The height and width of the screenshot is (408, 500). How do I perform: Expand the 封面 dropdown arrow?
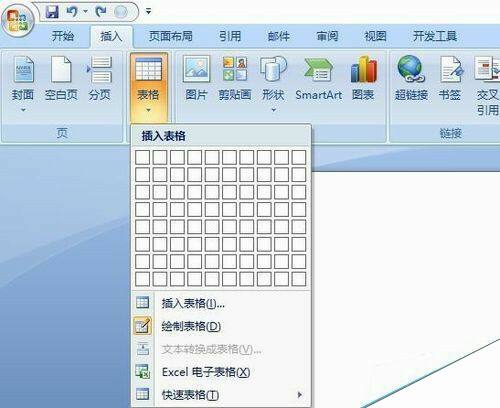pyautogui.click(x=23, y=110)
